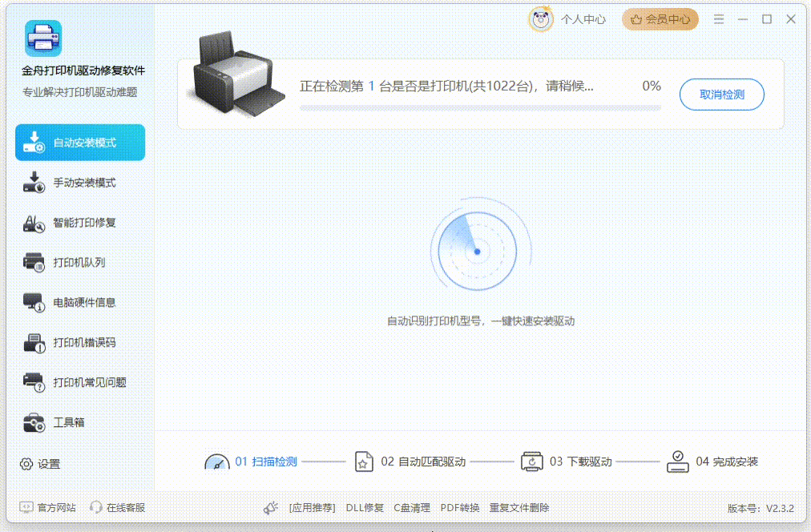
Task: Open the hamburger menu at top right
Action: pos(719,18)
